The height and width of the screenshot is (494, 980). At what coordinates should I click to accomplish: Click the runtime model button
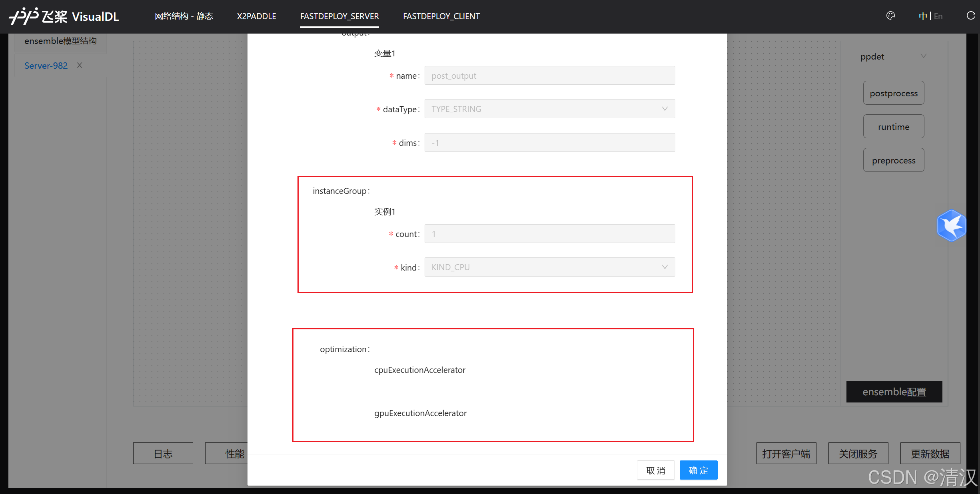[894, 126]
